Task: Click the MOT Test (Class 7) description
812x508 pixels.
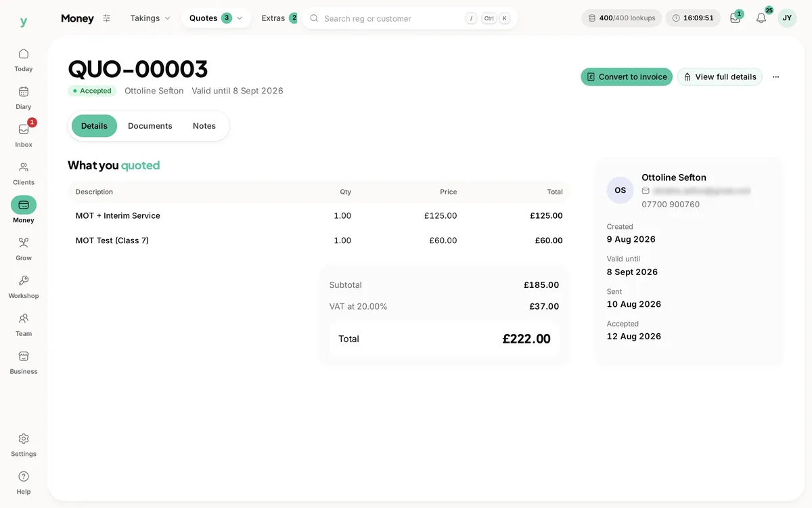Action: (x=112, y=240)
